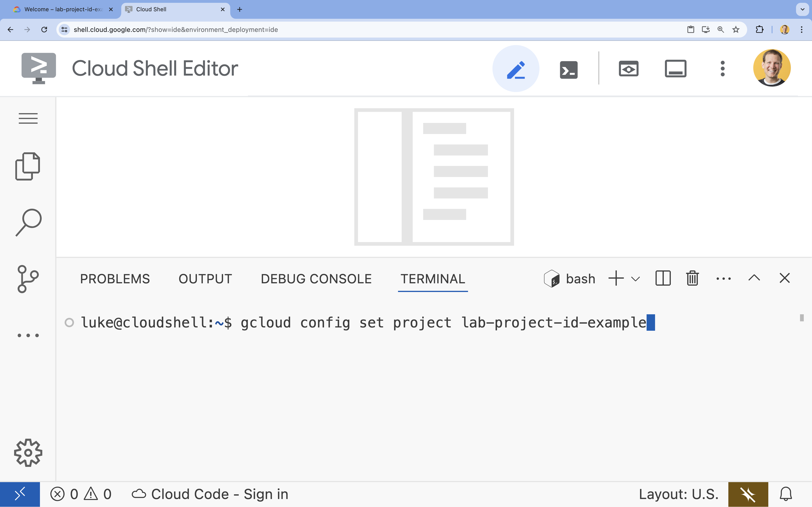812x507 pixels.
Task: Open the Explorer file panel
Action: tap(28, 166)
